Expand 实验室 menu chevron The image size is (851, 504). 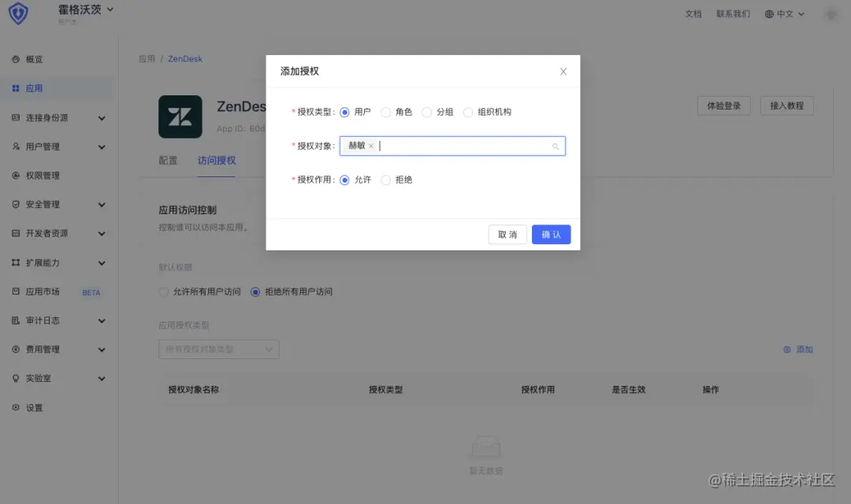point(102,379)
